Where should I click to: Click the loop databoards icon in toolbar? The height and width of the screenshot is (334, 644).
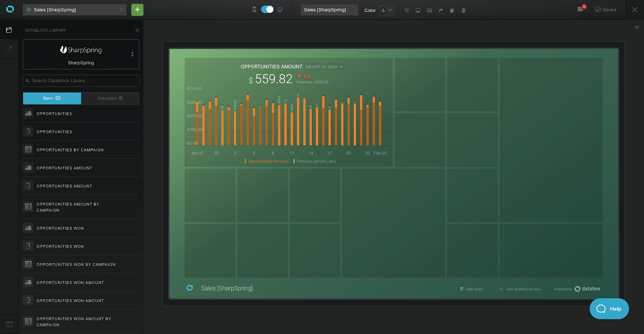[407, 10]
